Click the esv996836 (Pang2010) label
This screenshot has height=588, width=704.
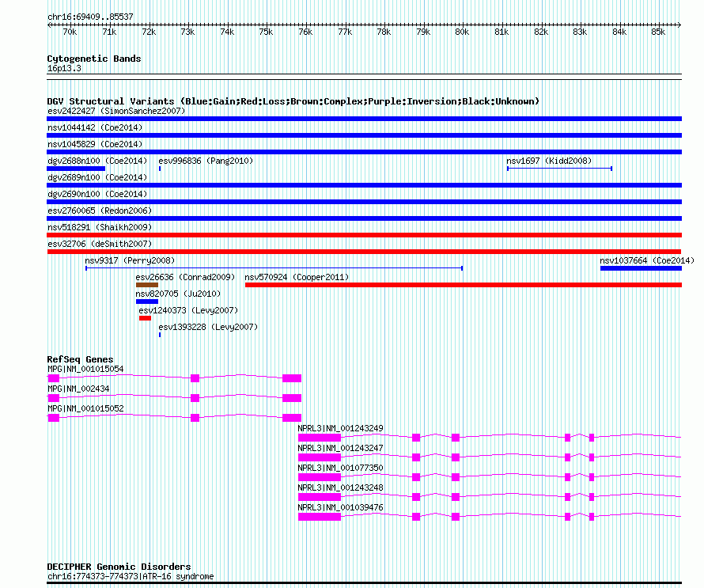[206, 161]
